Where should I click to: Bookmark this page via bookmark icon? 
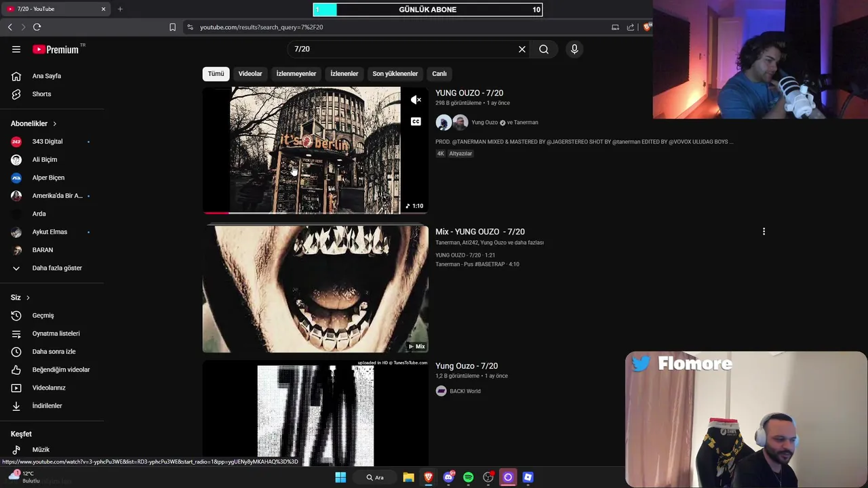point(172,27)
